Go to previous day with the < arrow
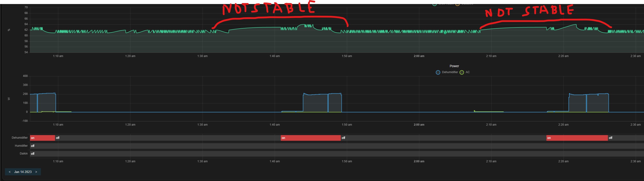This screenshot has width=644, height=181. [9, 172]
